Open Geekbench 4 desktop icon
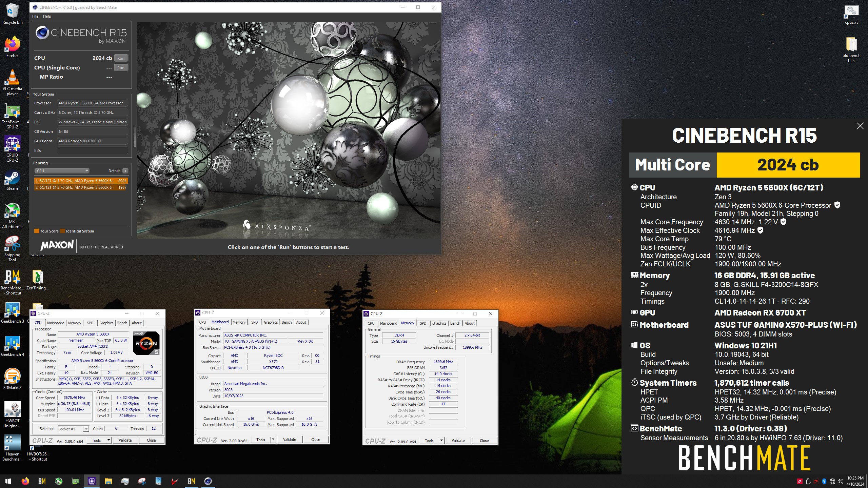 click(x=12, y=346)
